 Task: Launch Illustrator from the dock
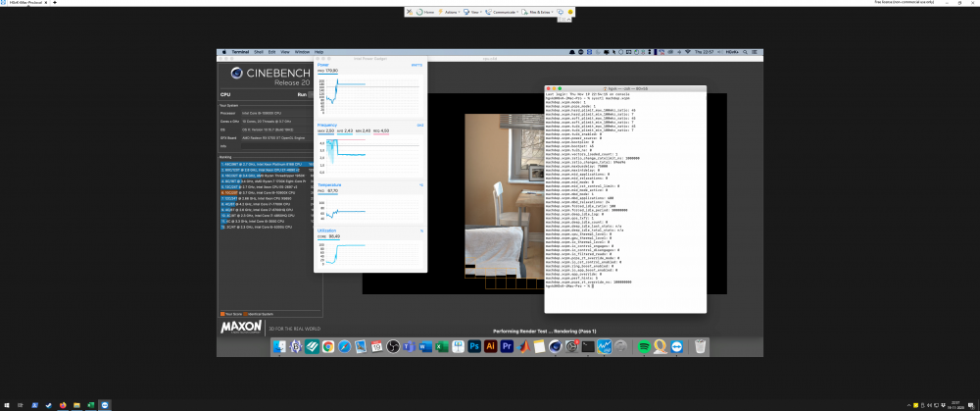[x=491, y=346]
